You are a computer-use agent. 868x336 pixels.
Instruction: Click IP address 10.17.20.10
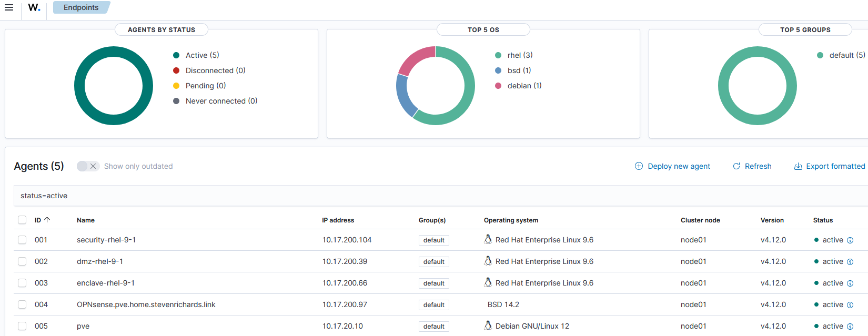pyautogui.click(x=342, y=326)
